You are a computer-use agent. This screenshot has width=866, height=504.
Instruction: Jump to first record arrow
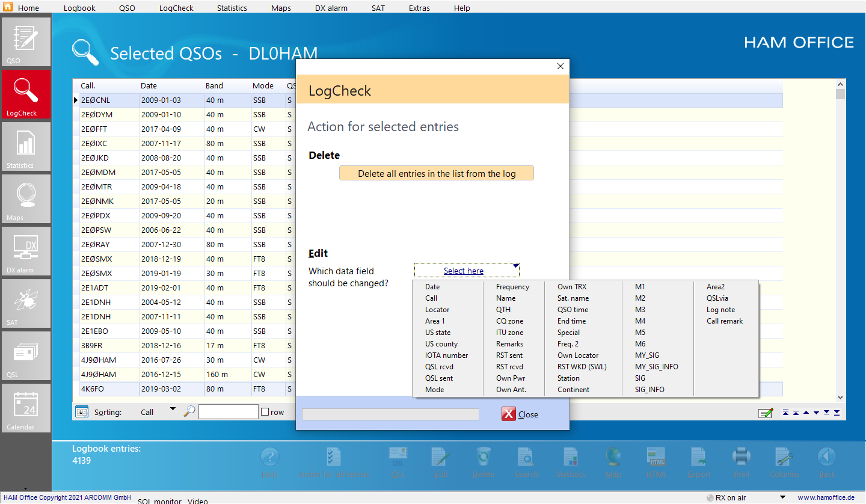click(785, 412)
